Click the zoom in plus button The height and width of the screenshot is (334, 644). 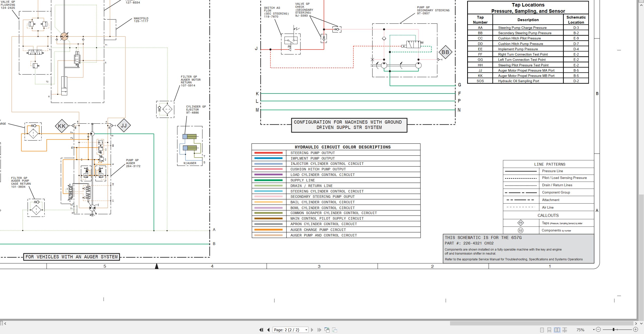tap(635, 329)
